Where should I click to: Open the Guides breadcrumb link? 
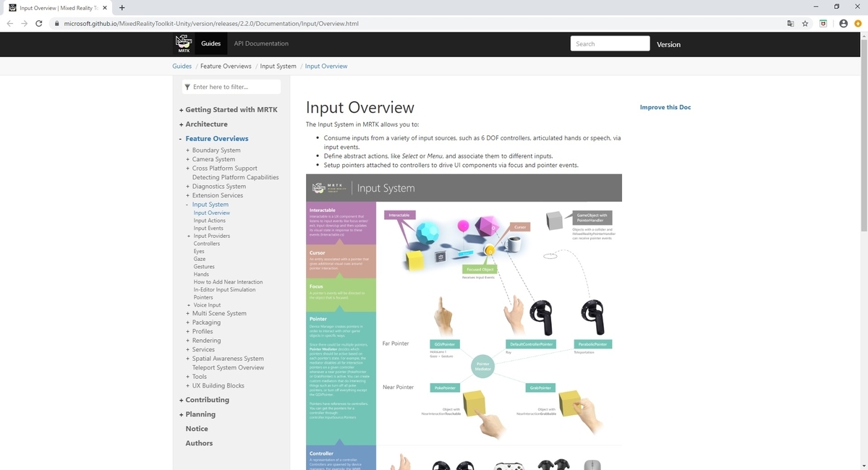182,66
